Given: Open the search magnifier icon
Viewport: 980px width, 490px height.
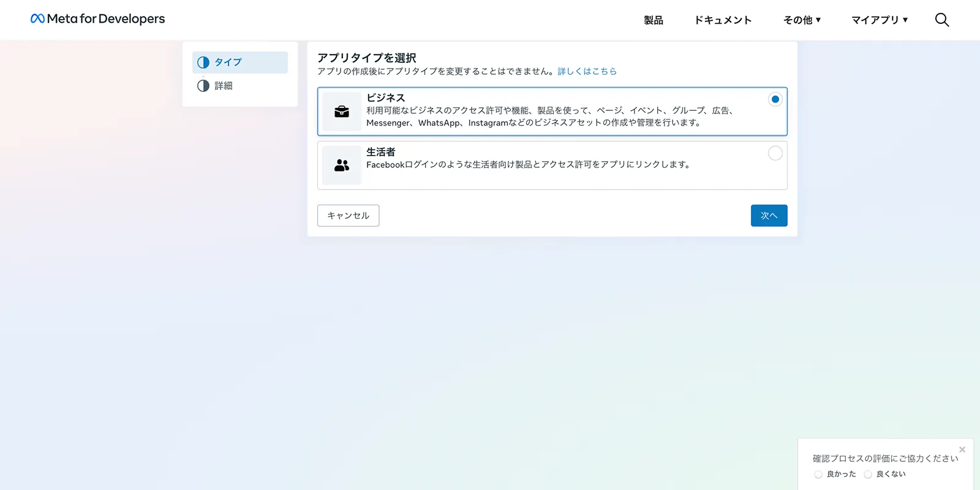Looking at the screenshot, I should (942, 20).
